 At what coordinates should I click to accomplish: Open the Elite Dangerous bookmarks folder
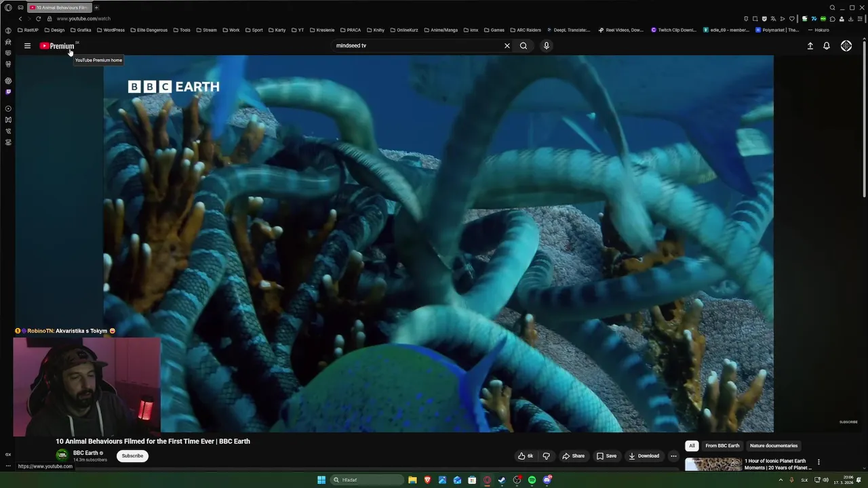coord(149,30)
